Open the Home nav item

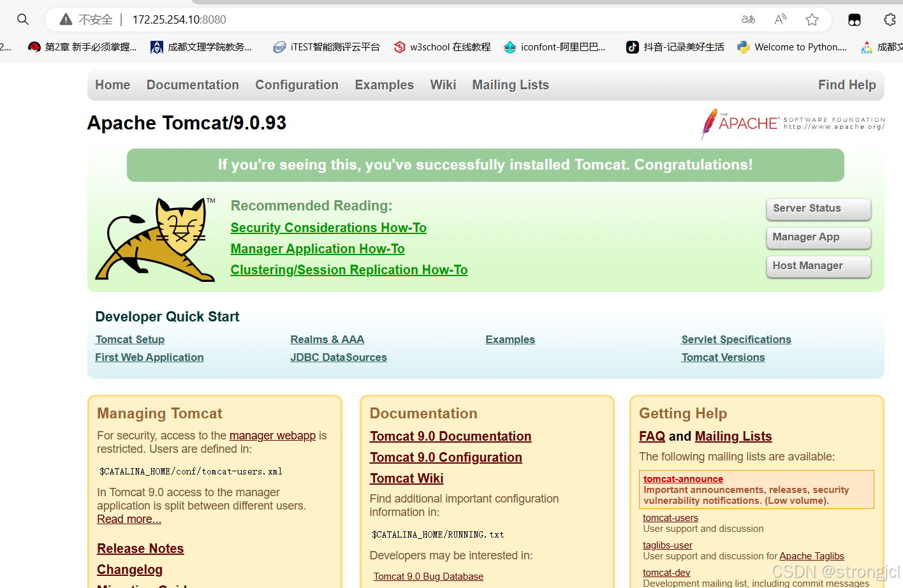(x=113, y=85)
